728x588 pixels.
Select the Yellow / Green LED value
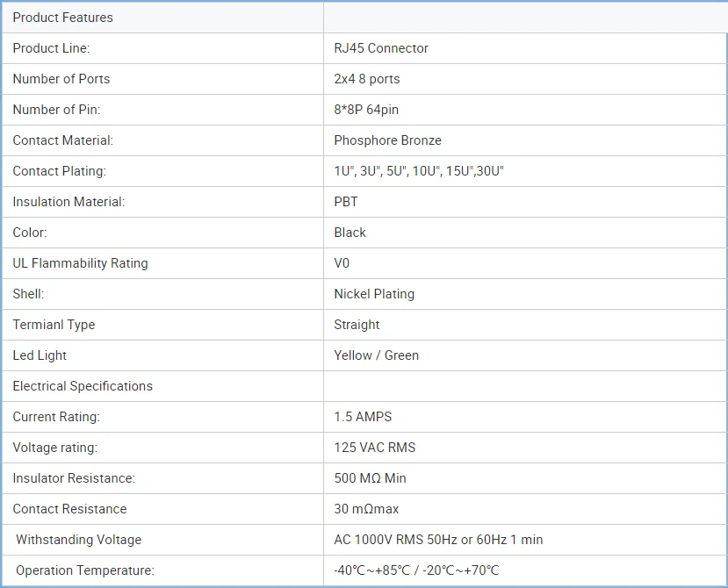tap(376, 355)
